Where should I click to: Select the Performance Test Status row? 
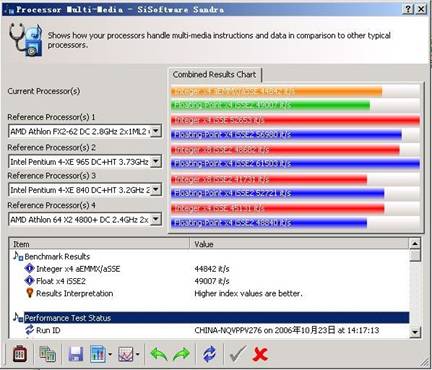(216, 318)
